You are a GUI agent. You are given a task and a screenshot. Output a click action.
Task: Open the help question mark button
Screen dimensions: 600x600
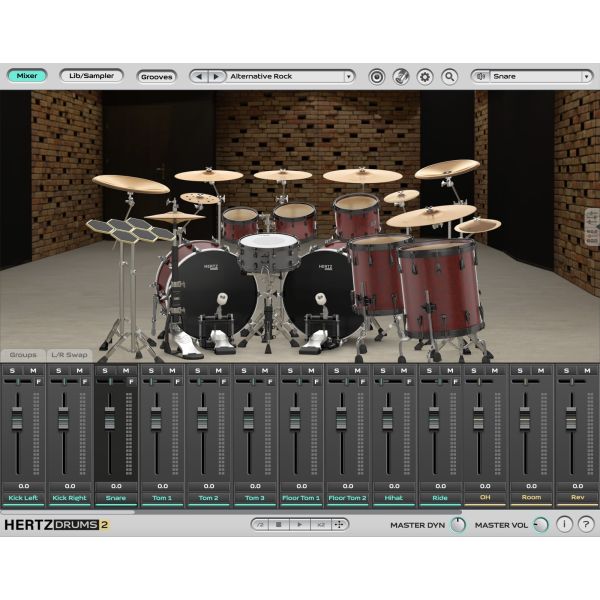[586, 524]
